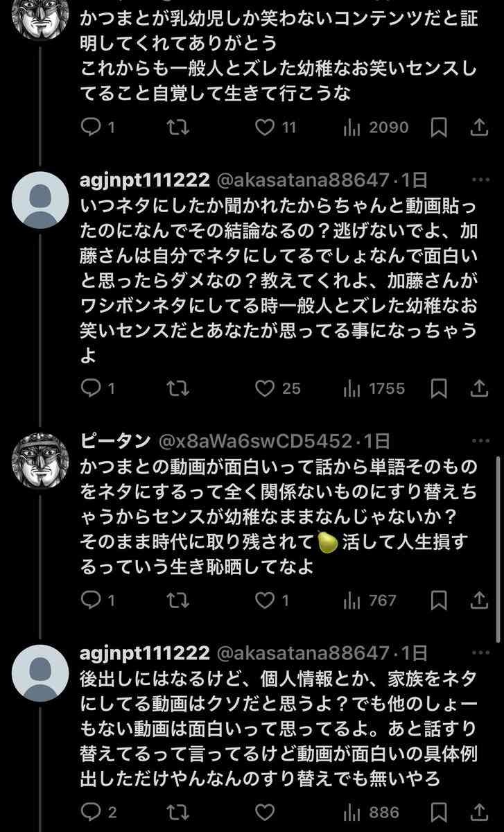Viewport: 504px width, 832px height.
Task: Share the tweet with 767 views
Action: point(480,600)
